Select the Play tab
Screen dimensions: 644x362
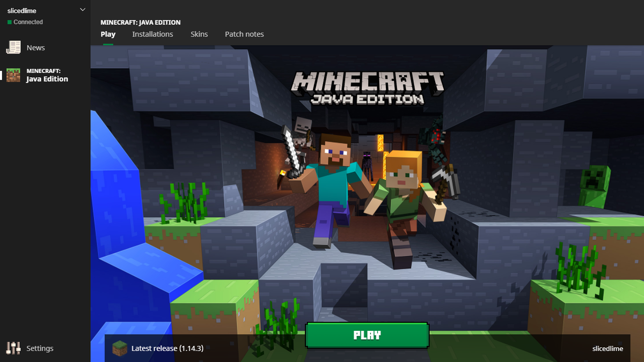click(x=108, y=34)
